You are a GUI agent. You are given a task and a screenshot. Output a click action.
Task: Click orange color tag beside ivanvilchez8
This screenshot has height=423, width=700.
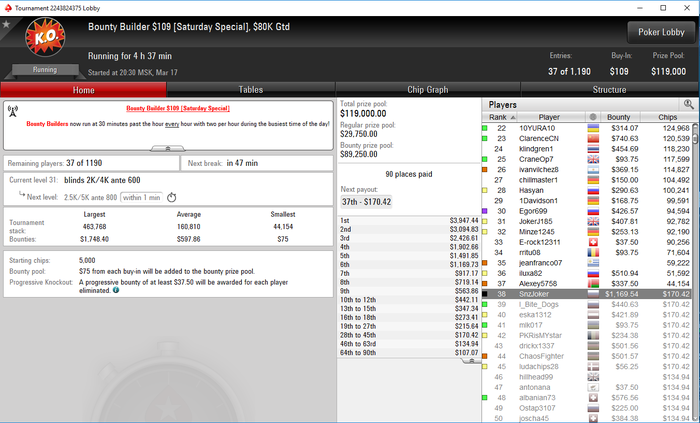pyautogui.click(x=485, y=170)
